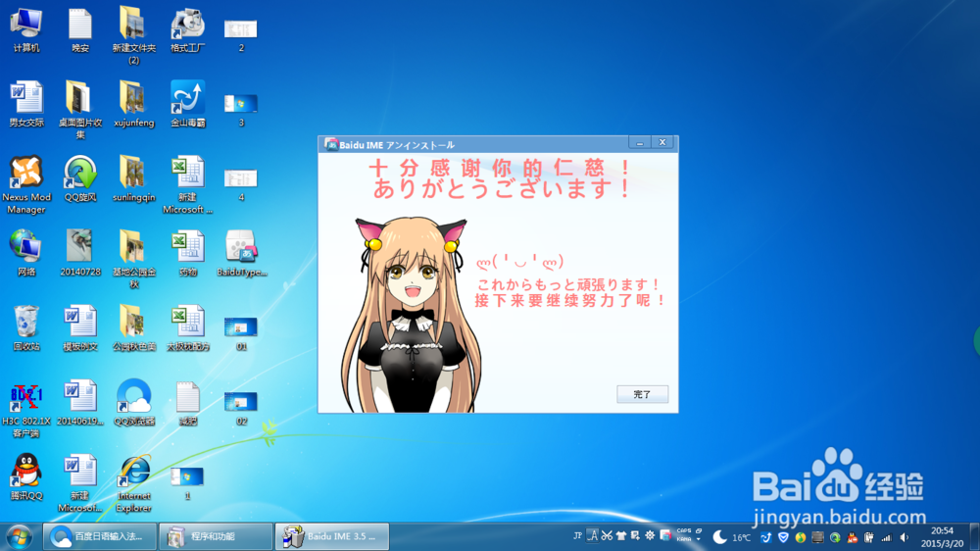This screenshot has height=551, width=980.
Task: Select the 20140619 Word document
Action: pyautogui.click(x=80, y=403)
